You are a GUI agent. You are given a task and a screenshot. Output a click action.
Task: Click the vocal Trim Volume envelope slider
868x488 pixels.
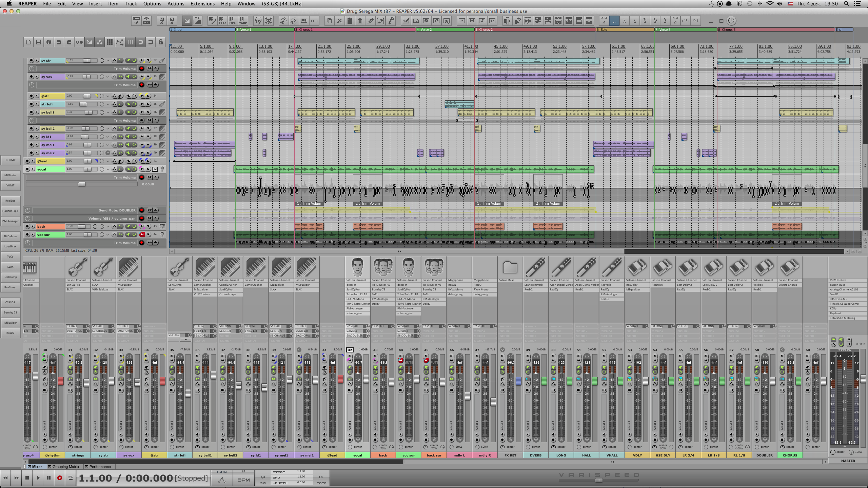82,184
